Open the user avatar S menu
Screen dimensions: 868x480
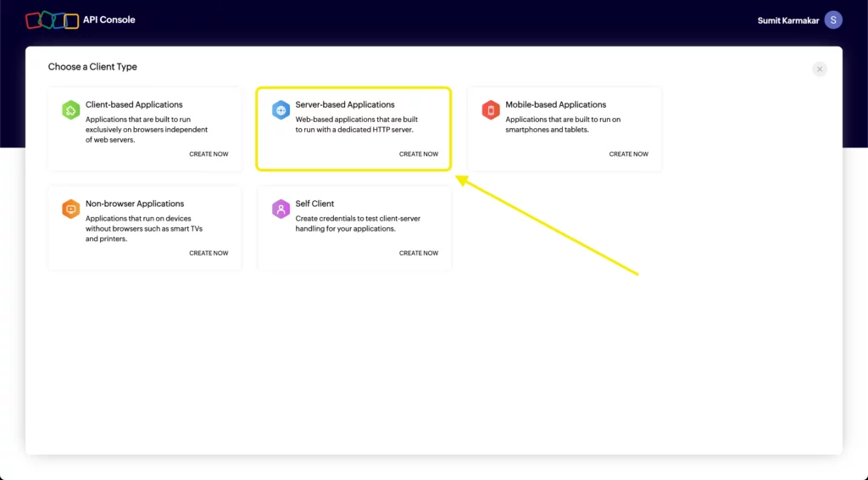tap(833, 20)
